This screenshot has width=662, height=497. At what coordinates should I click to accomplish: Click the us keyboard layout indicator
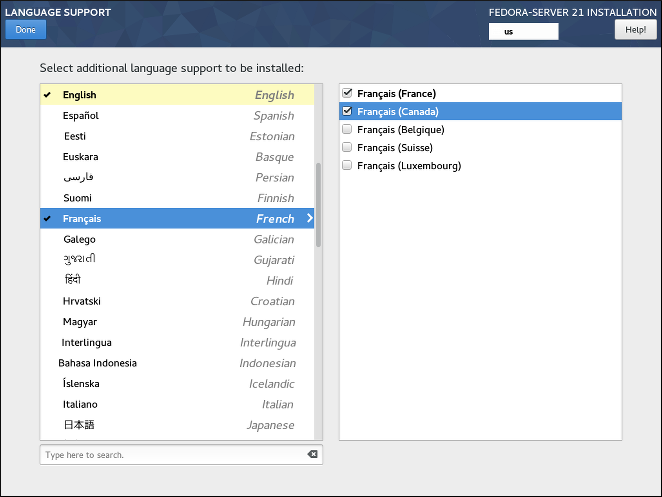(x=524, y=32)
